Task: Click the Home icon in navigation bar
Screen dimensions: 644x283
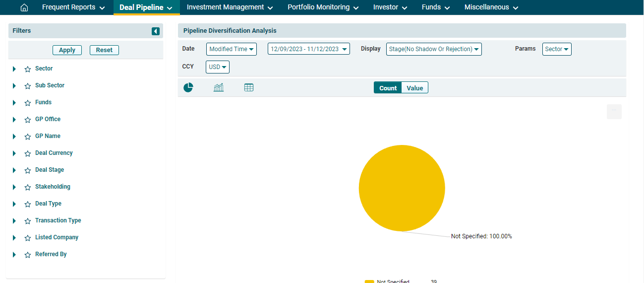Action: pyautogui.click(x=24, y=7)
